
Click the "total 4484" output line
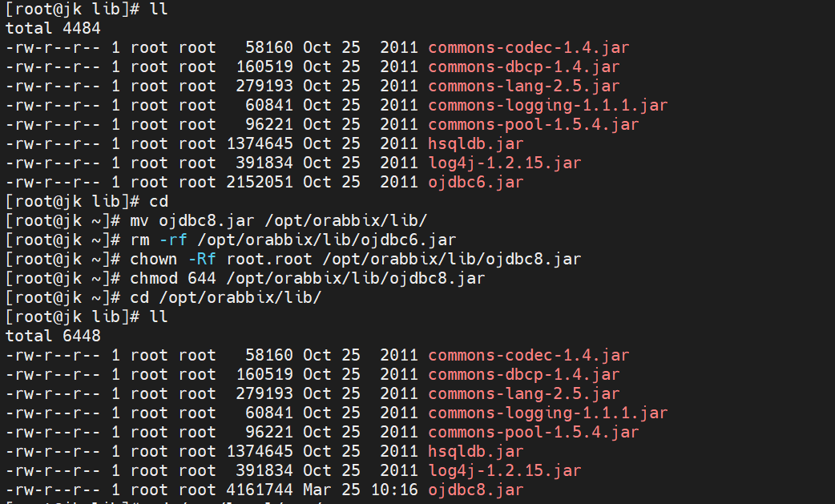53,28
